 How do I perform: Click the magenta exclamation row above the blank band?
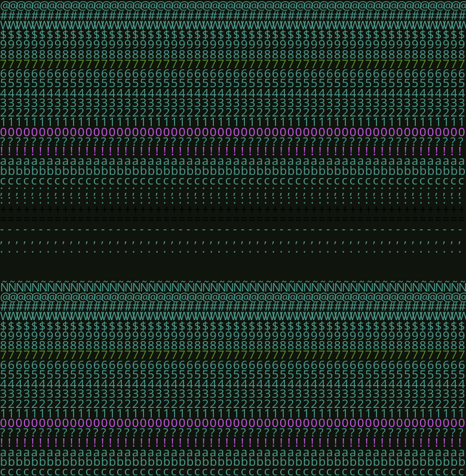[233, 152]
